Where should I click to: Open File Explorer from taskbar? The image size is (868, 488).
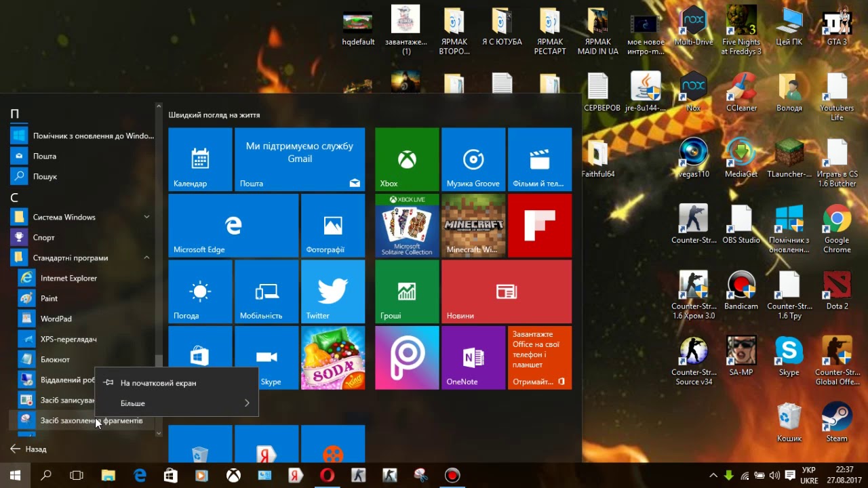click(108, 476)
